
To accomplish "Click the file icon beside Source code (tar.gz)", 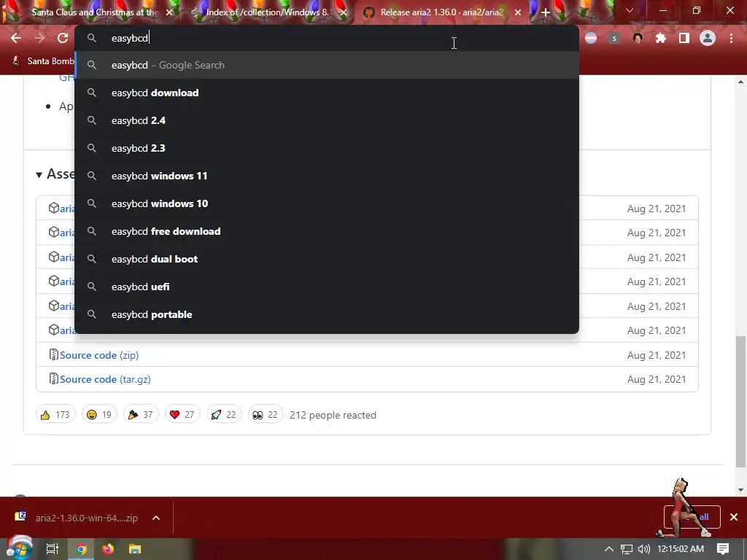I will coord(53,379).
